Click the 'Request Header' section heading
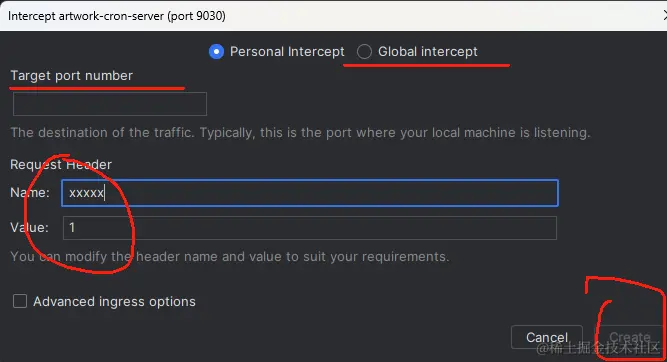The width and height of the screenshot is (667, 362). pos(61,165)
